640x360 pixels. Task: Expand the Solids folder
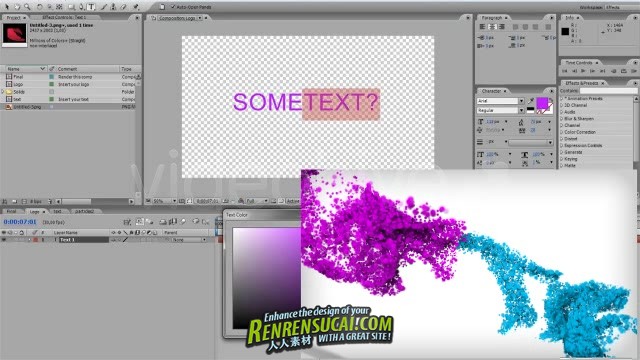[x=3, y=92]
